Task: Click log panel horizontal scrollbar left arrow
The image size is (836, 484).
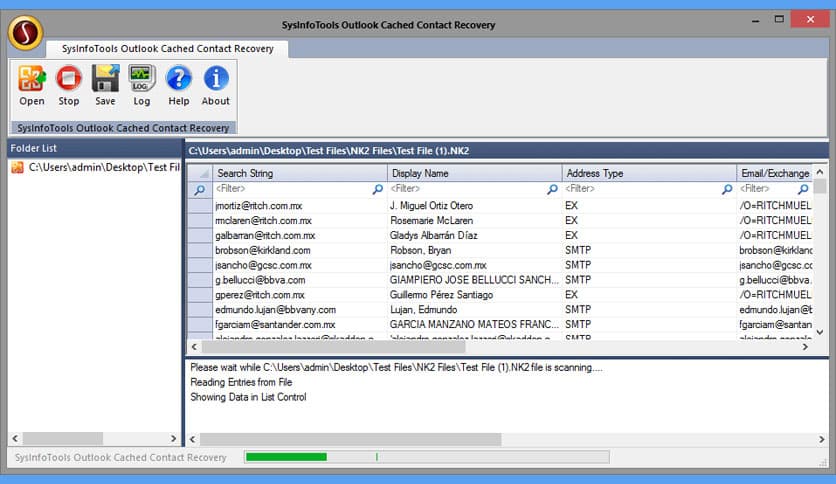Action: pyautogui.click(x=192, y=439)
